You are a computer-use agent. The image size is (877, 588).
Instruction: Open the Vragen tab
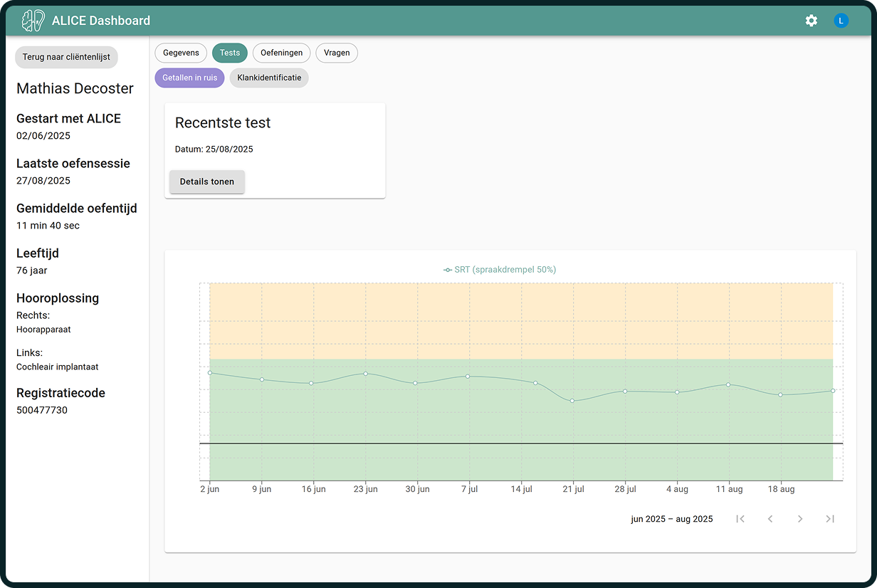[x=337, y=53]
